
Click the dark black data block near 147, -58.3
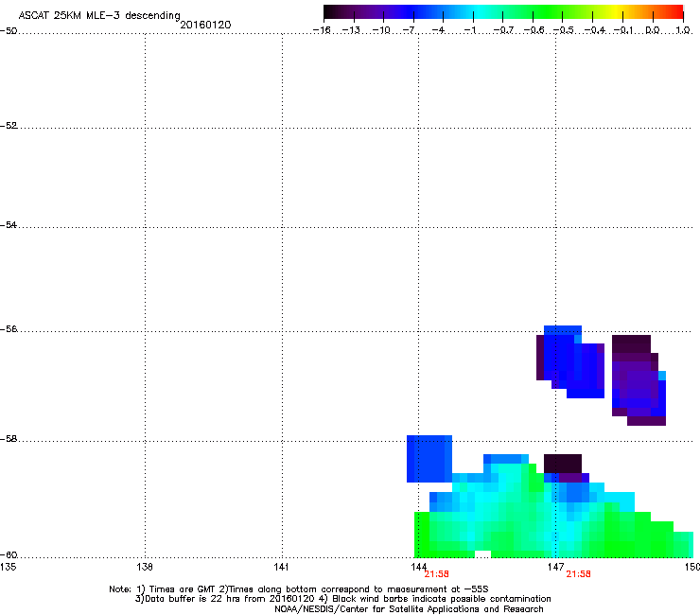tap(563, 464)
